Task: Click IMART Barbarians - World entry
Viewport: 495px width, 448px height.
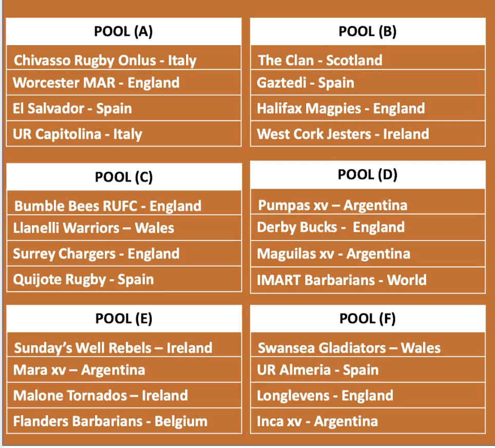Action: click(368, 280)
